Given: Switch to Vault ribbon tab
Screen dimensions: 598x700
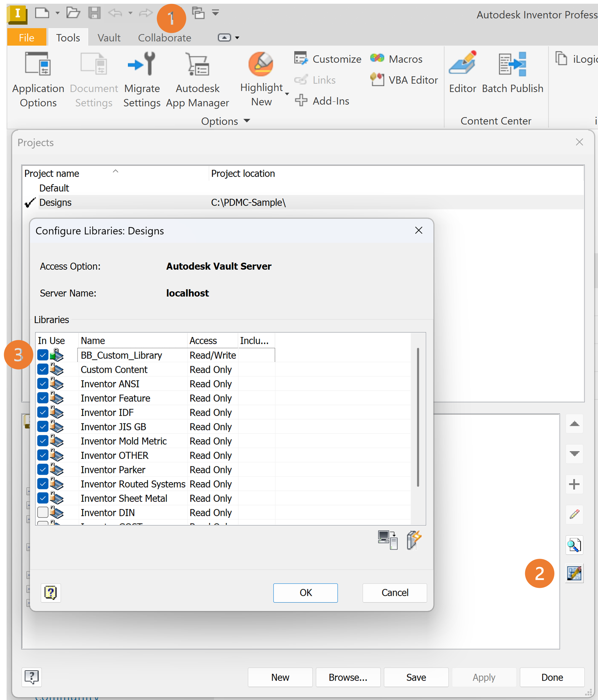Looking at the screenshot, I should click(x=109, y=37).
